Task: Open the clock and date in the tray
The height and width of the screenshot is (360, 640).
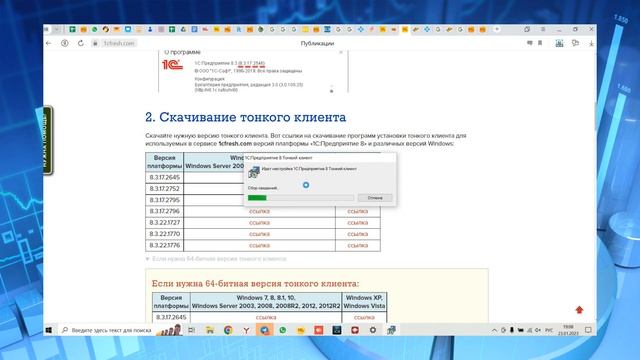Action: 568,330
